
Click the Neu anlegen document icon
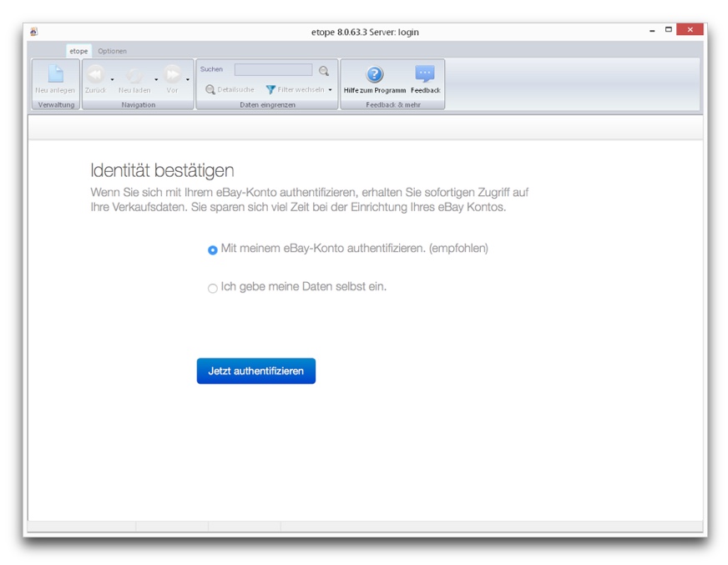tap(55, 74)
